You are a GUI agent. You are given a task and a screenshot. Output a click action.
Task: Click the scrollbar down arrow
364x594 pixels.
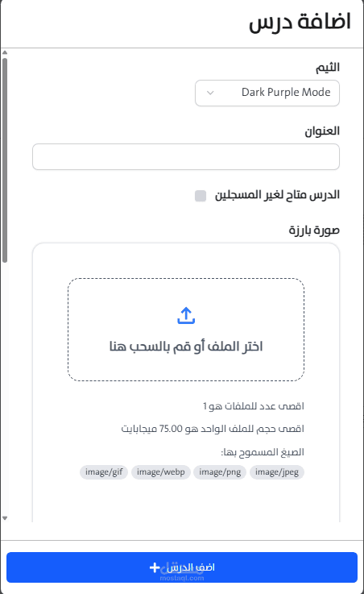(x=5, y=518)
